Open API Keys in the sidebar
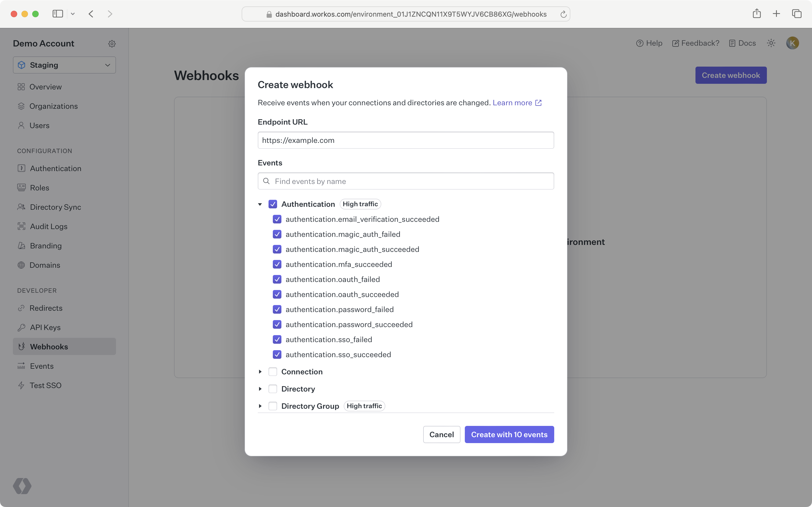 point(45,327)
